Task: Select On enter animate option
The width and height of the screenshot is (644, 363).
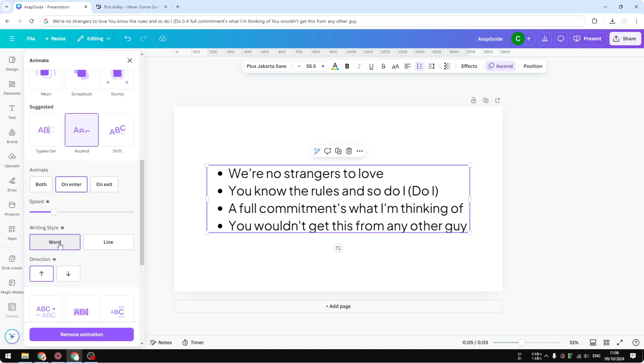Action: [x=71, y=185]
